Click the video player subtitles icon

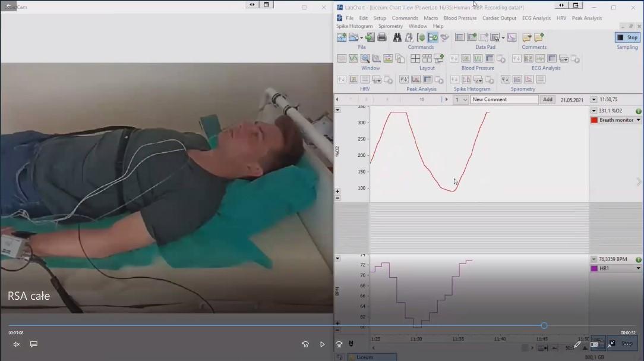(x=34, y=344)
